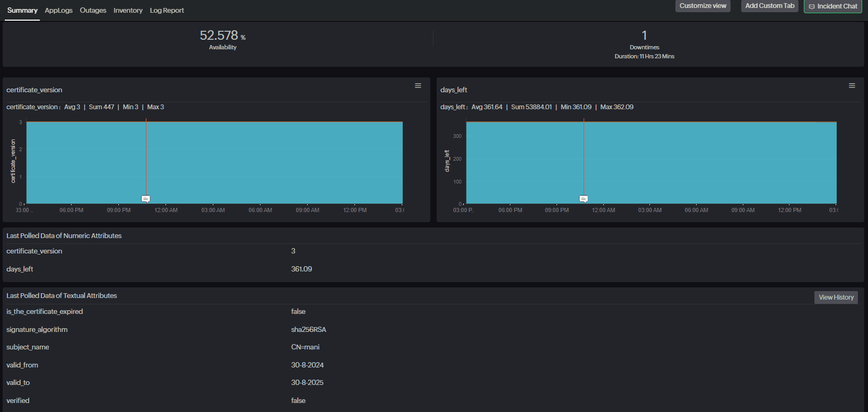Click the 52.578 % Availability value

coord(223,36)
